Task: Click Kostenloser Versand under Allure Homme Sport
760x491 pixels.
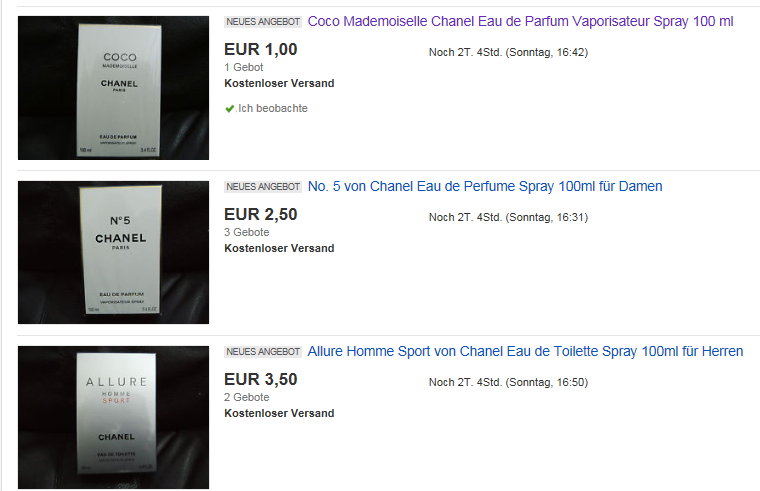Action: pyautogui.click(x=279, y=413)
